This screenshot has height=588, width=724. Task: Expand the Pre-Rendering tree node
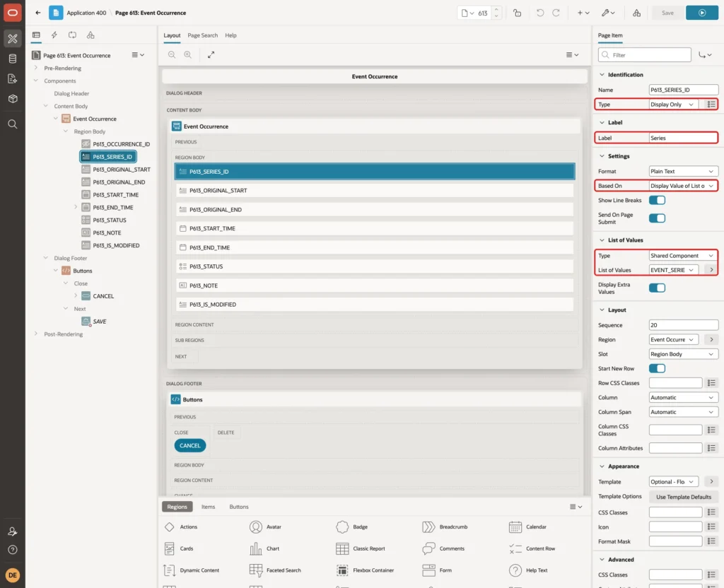36,68
